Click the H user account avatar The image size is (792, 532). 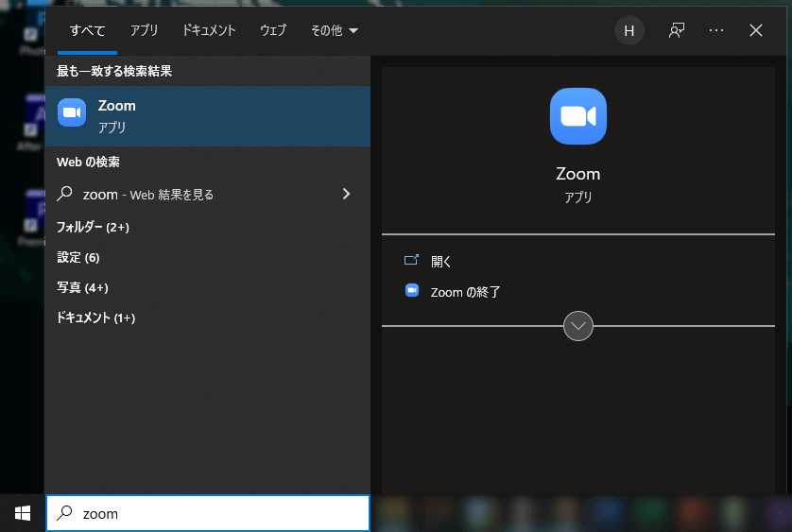pyautogui.click(x=628, y=30)
